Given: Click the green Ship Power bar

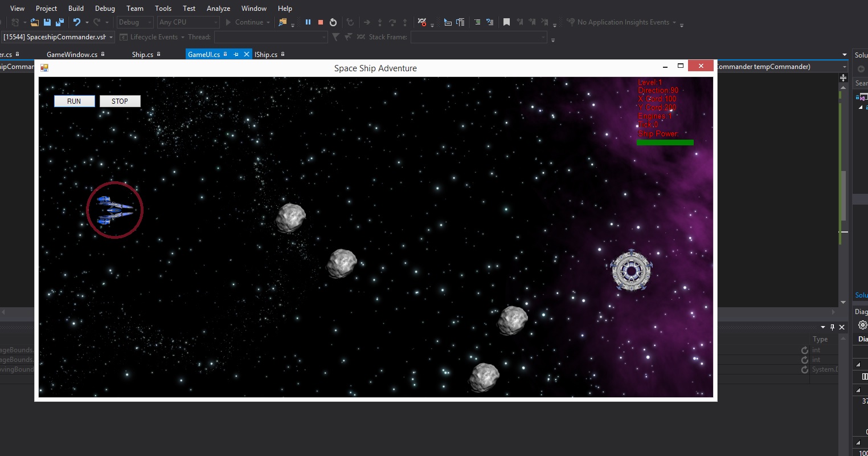Looking at the screenshot, I should (x=665, y=142).
